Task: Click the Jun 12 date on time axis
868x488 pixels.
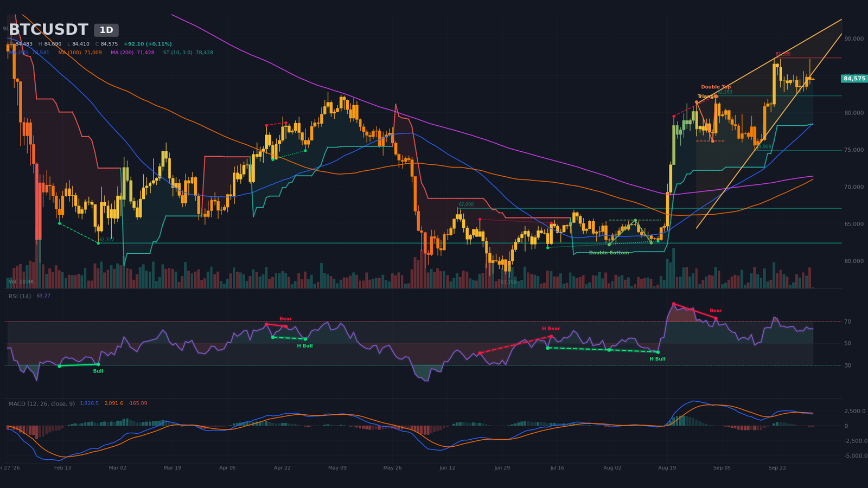Action: pyautogui.click(x=448, y=467)
